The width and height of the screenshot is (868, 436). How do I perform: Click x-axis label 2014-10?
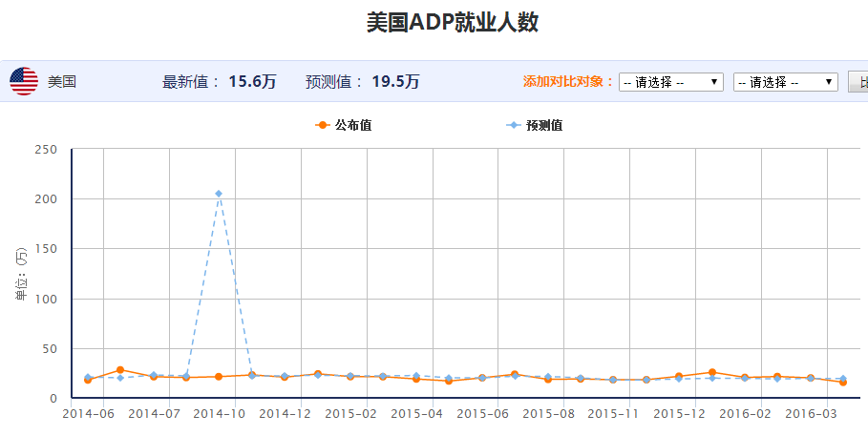(x=218, y=414)
